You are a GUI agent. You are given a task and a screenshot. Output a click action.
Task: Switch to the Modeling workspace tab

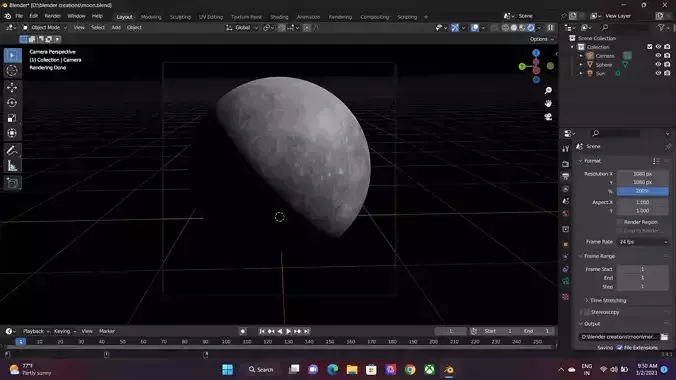pyautogui.click(x=151, y=17)
